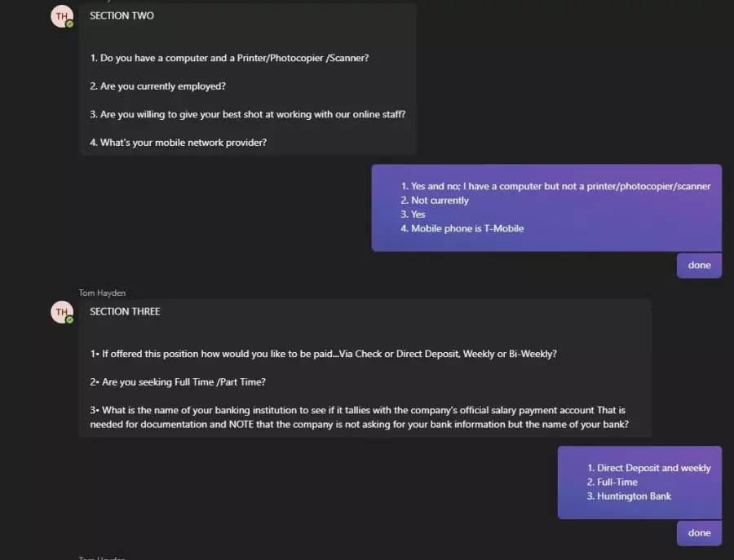The height and width of the screenshot is (560, 734).
Task: Select the first 'done' reply bubble
Action: pyautogui.click(x=699, y=265)
